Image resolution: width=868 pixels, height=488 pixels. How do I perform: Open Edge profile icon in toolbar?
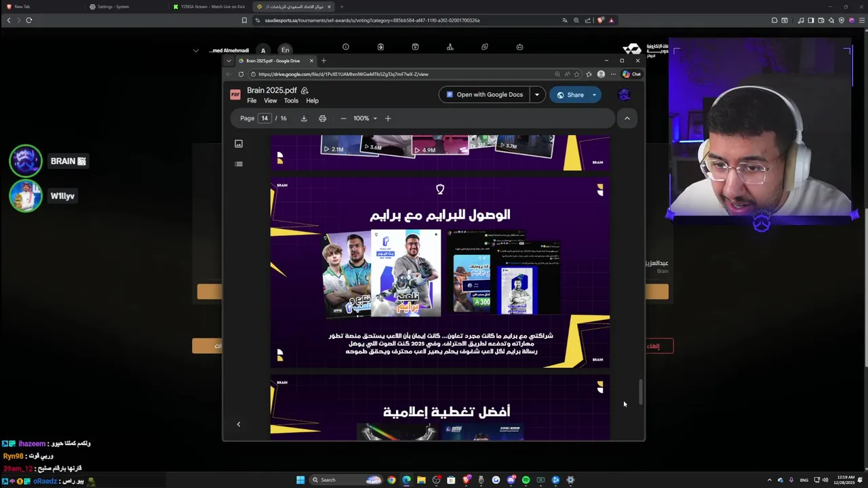(x=601, y=74)
